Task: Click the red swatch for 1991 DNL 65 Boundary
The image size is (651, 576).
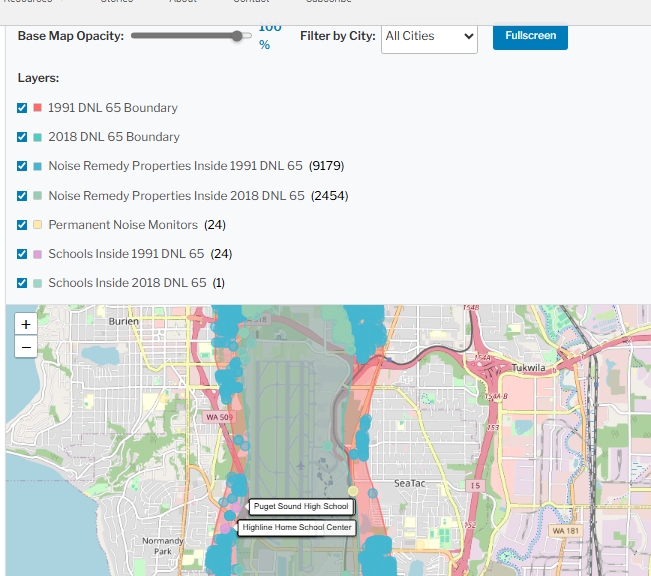Action: coord(37,108)
